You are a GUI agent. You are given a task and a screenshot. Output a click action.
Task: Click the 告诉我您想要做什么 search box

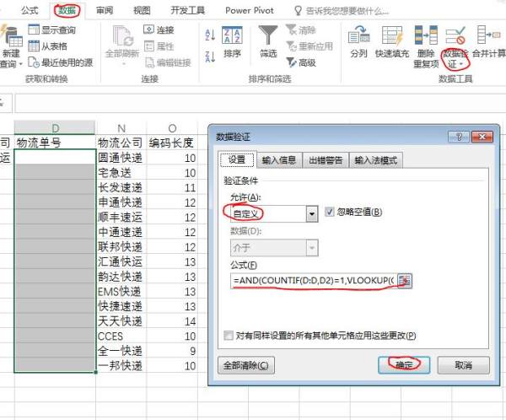coord(347,11)
